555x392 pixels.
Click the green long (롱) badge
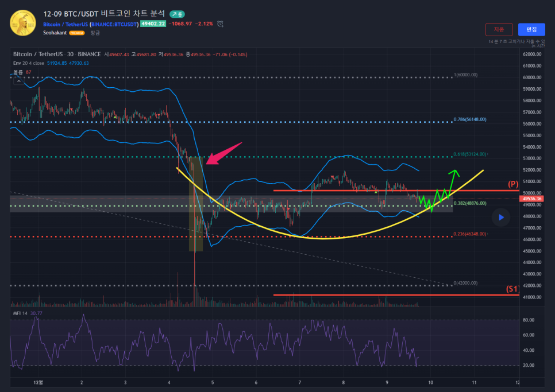coord(177,13)
